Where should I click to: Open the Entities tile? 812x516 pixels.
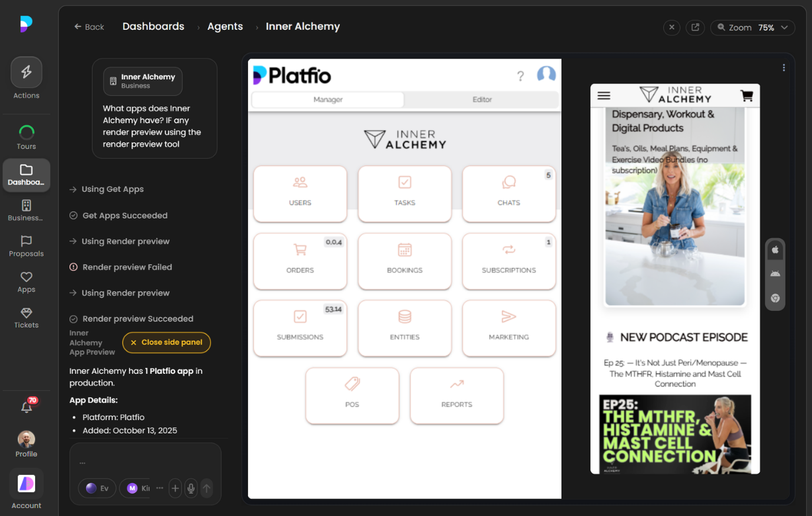pyautogui.click(x=405, y=329)
